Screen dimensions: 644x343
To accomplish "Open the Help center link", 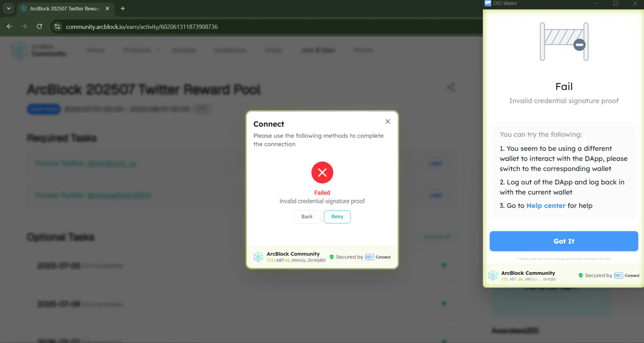I will point(546,206).
